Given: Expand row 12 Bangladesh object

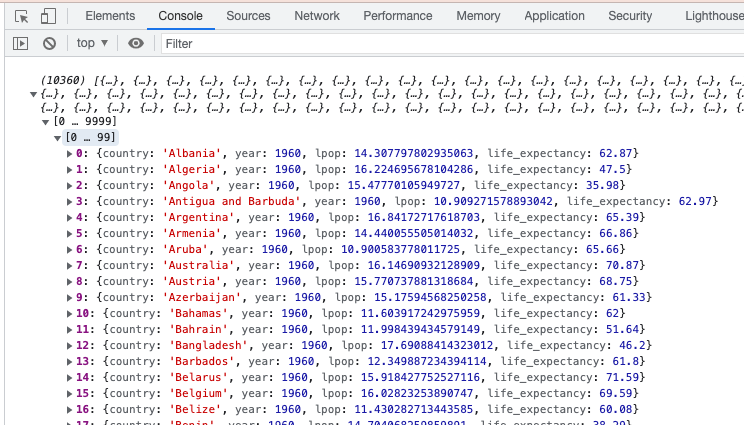Looking at the screenshot, I should [x=69, y=346].
